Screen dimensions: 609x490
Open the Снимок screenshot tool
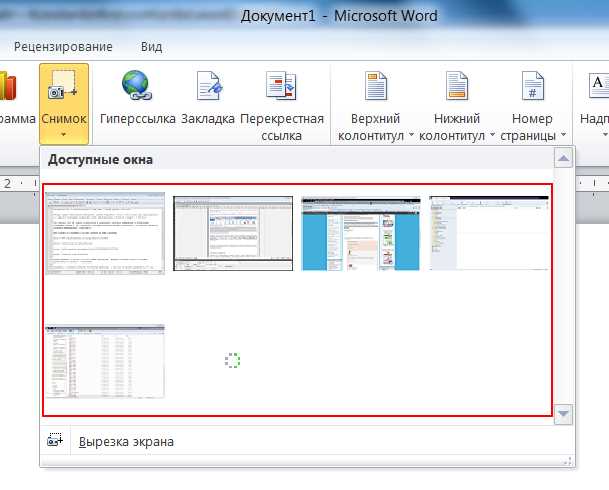pyautogui.click(x=64, y=104)
